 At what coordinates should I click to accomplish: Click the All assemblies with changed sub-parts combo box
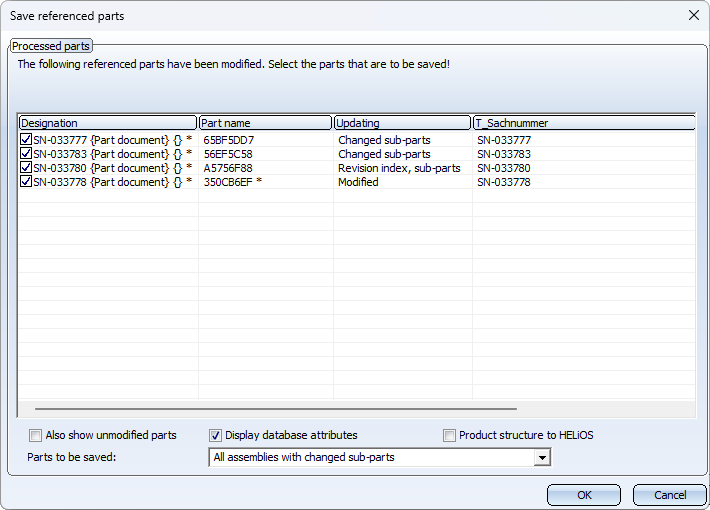point(379,457)
